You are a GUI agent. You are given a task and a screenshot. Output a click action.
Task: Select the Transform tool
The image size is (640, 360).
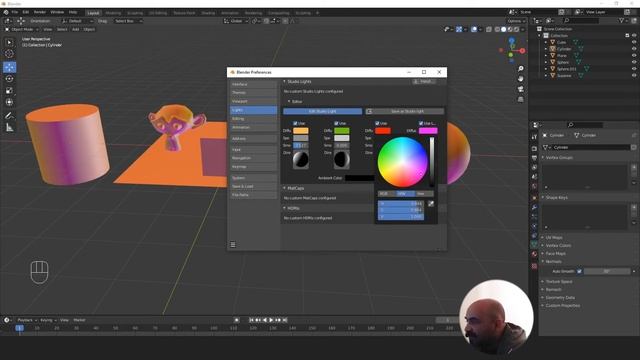click(9, 102)
